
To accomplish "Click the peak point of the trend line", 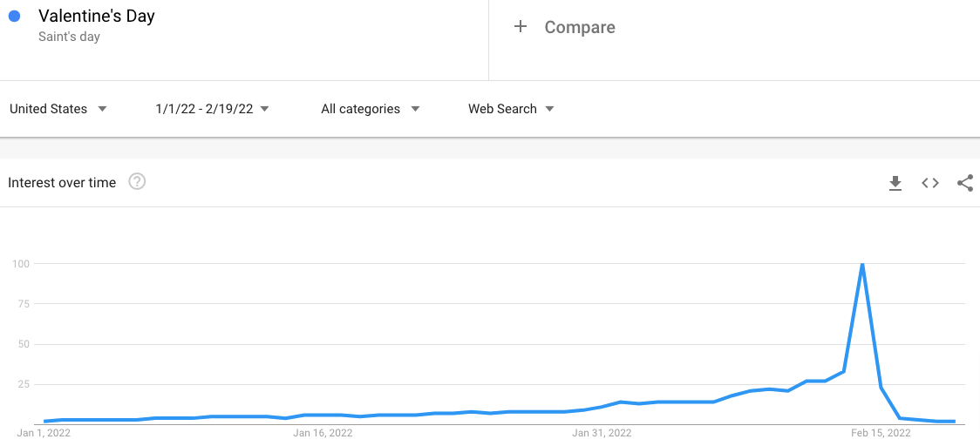I will pyautogui.click(x=862, y=264).
